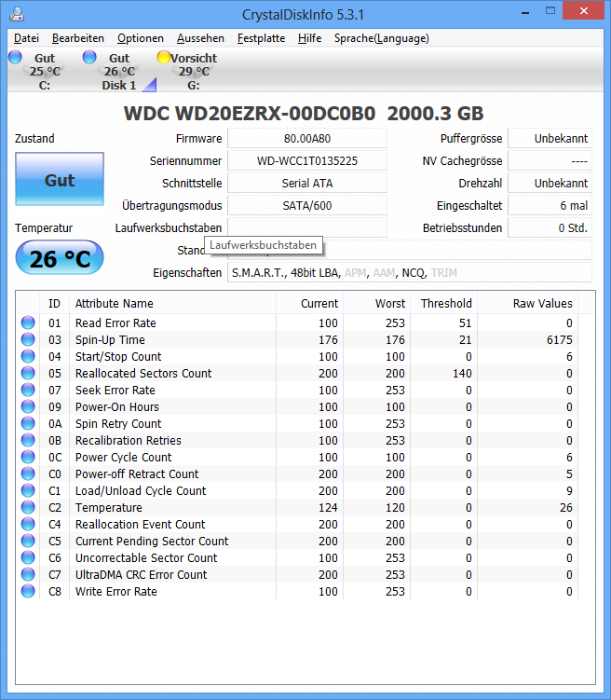611x700 pixels.
Task: Click the ID column header
Action: pyautogui.click(x=54, y=304)
